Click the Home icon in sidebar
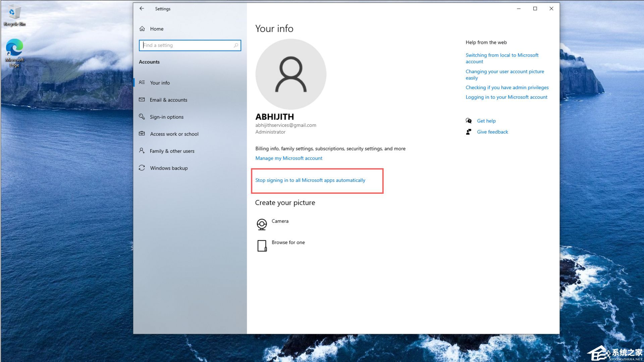The height and width of the screenshot is (362, 644). [142, 29]
